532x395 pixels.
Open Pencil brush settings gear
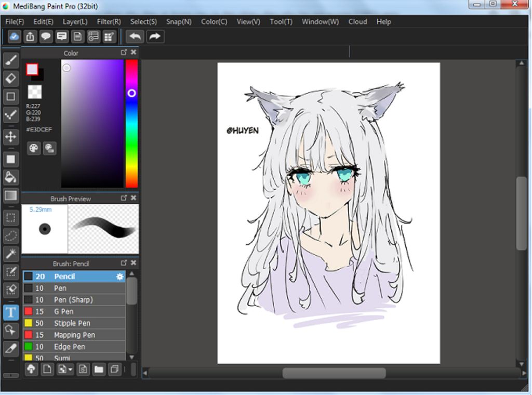point(120,276)
